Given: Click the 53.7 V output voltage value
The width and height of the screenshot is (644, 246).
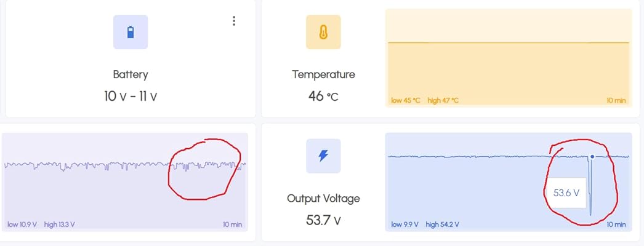Looking at the screenshot, I should (x=323, y=219).
